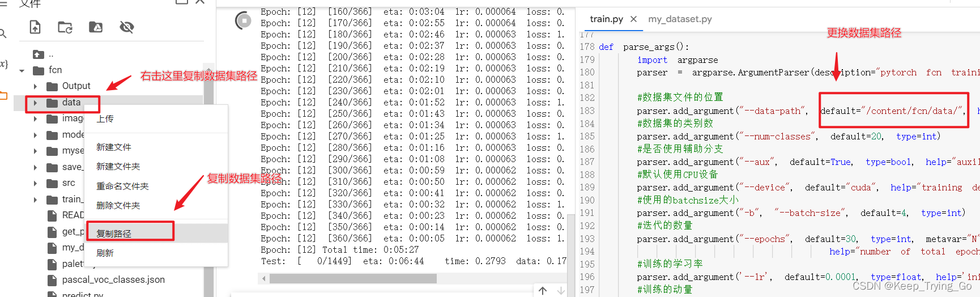Screen dimensions: 980x297
Task: Click the file row labelled my_d
Action: click(66, 248)
